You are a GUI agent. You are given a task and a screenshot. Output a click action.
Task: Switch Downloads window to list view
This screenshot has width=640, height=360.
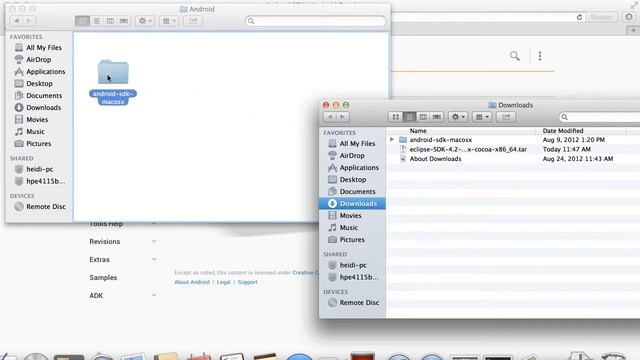pyautogui.click(x=409, y=117)
